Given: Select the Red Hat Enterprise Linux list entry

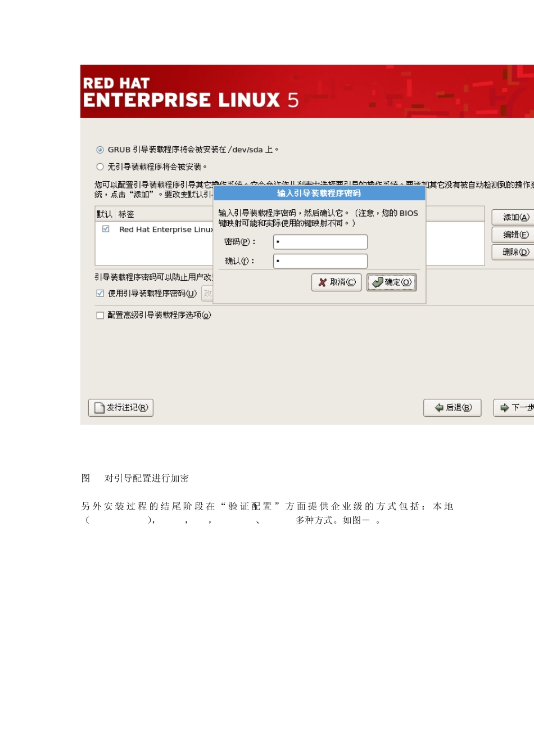Looking at the screenshot, I should (x=166, y=229).
